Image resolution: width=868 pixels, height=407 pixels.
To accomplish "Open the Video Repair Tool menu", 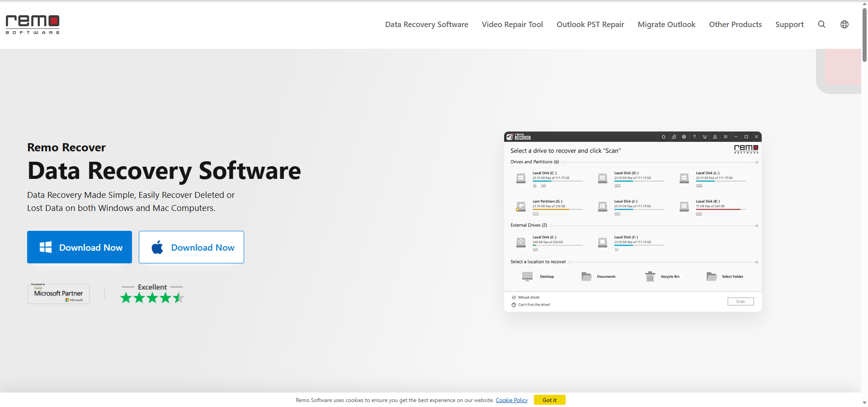I will click(512, 24).
